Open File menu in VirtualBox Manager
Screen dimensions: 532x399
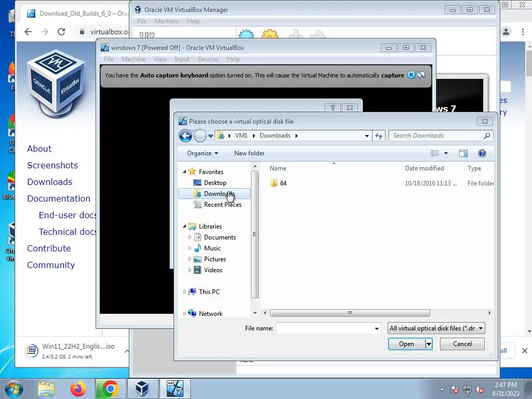point(142,21)
